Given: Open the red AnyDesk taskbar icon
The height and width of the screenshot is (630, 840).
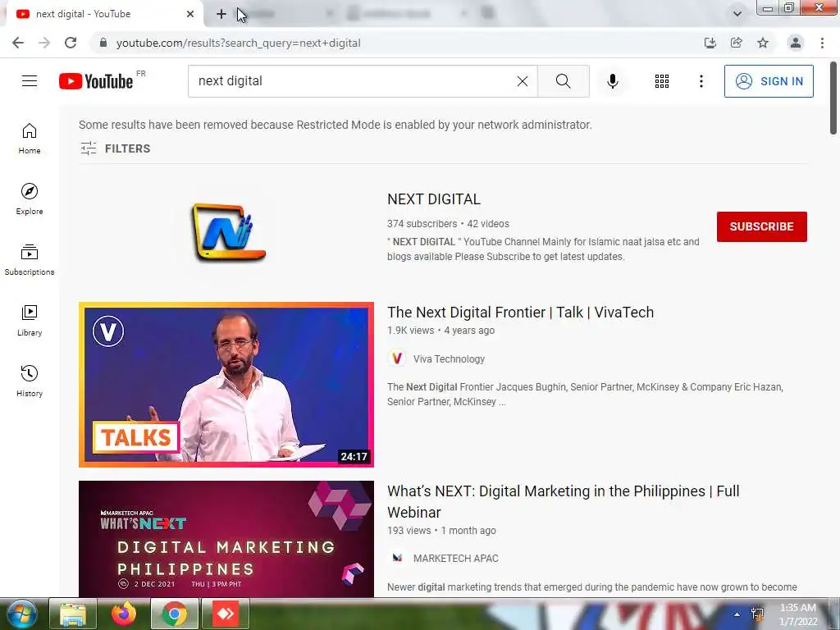Looking at the screenshot, I should (225, 614).
